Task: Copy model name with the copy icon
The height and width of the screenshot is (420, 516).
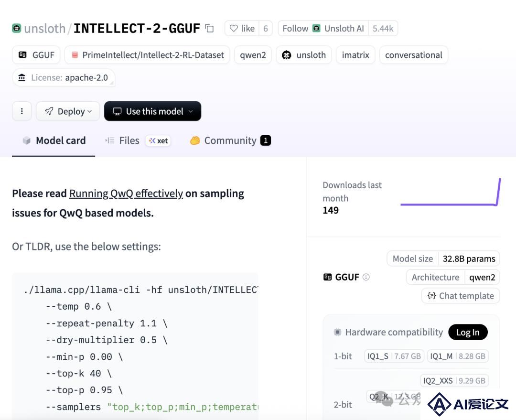Action: (x=209, y=28)
